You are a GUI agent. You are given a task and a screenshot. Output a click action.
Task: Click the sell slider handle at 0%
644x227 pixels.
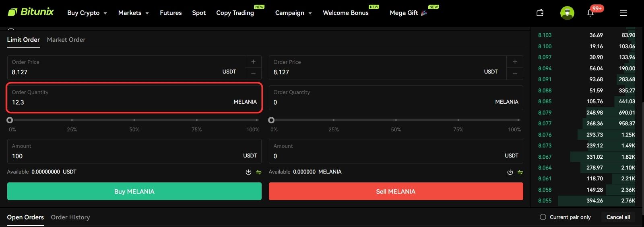[271, 120]
